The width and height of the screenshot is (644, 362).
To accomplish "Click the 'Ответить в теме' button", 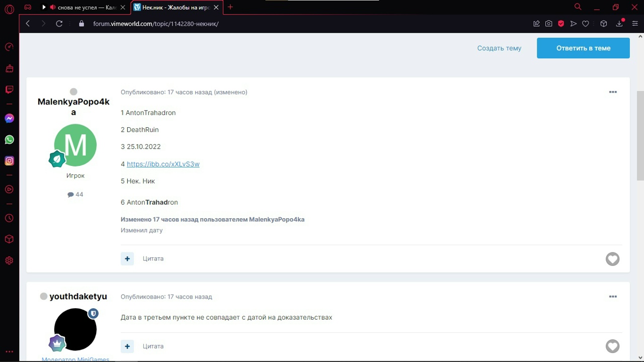I will tap(583, 48).
